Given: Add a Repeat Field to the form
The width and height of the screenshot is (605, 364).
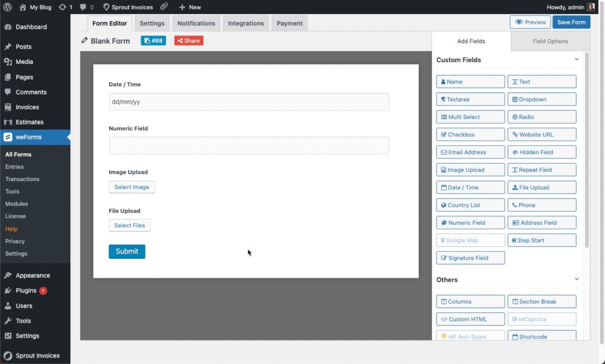Looking at the screenshot, I should [x=541, y=170].
